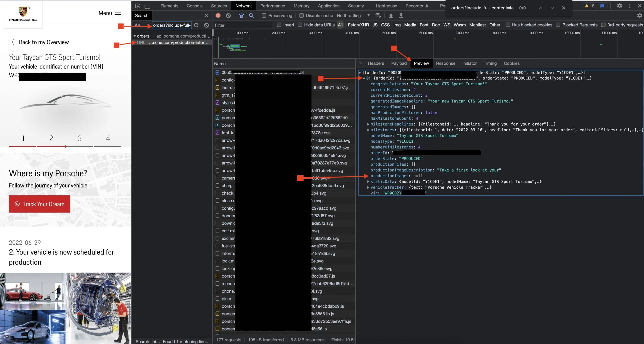Enable Disable cache checkbox
The image size is (644, 344).
tap(302, 15)
